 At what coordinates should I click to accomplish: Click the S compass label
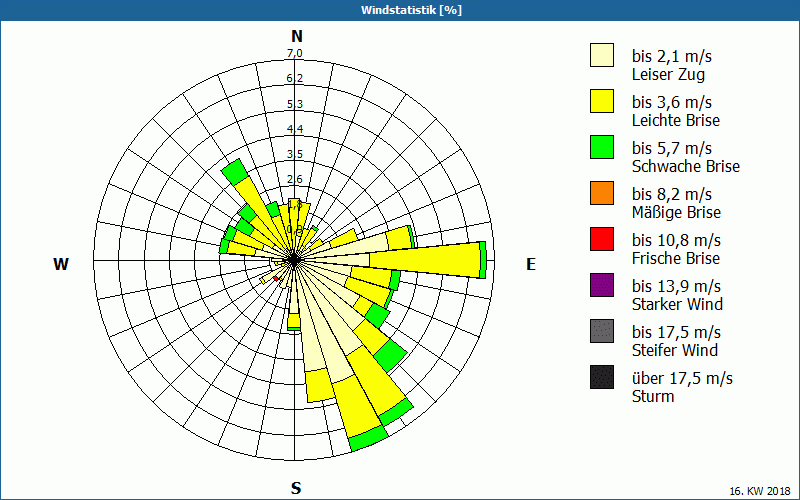point(296,488)
